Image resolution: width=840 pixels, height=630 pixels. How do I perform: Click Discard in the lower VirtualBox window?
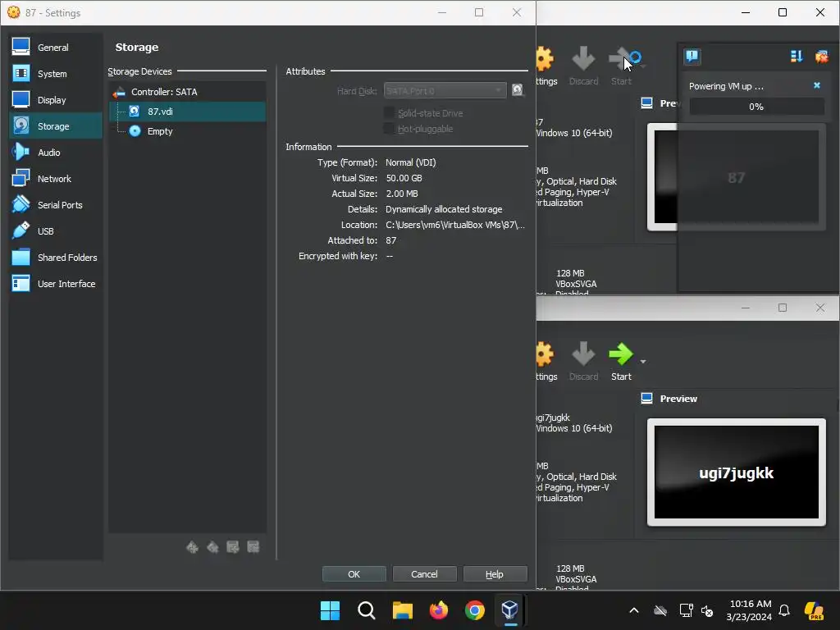click(x=583, y=361)
